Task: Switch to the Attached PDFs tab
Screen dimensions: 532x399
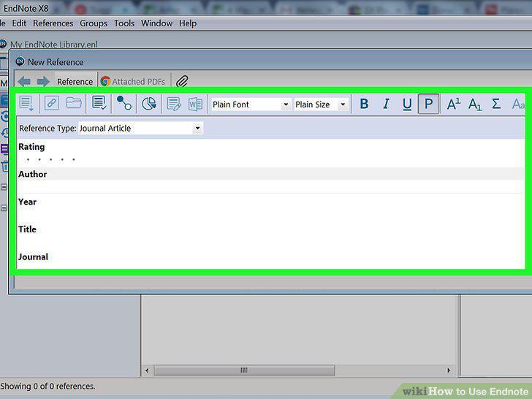Action: coord(133,81)
